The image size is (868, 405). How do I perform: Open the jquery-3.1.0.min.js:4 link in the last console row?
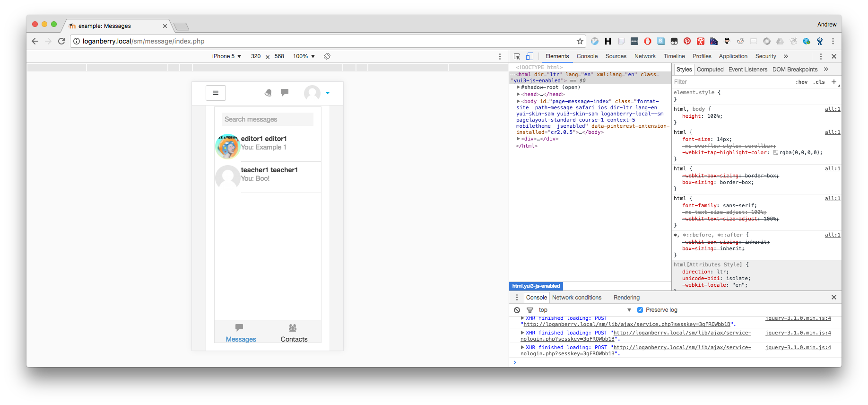(x=798, y=347)
